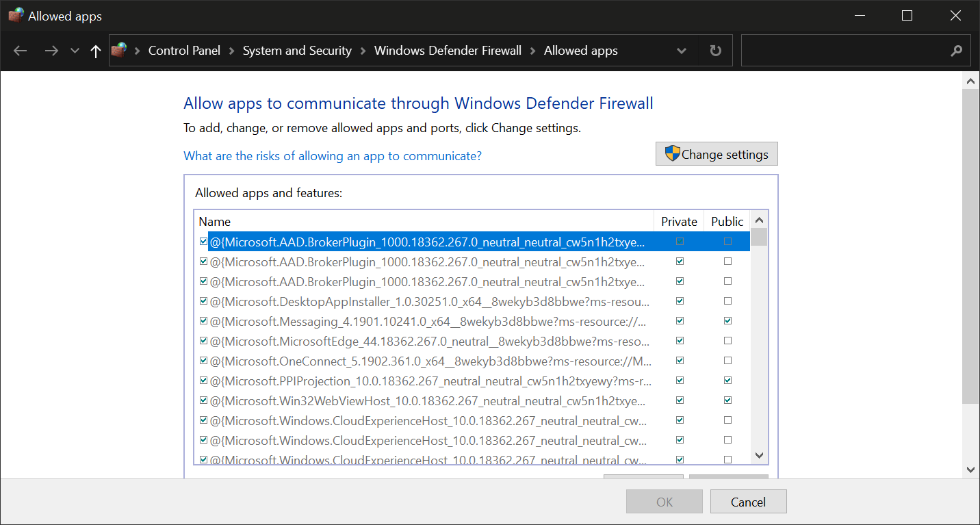Click the firewall icon in title bar
Image resolution: width=980 pixels, height=525 pixels.
point(15,16)
